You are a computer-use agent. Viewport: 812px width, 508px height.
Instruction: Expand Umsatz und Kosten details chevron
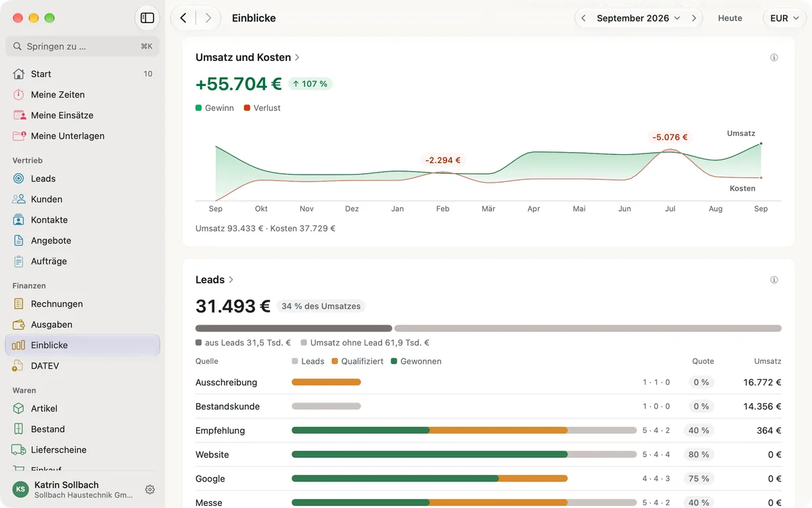(x=297, y=57)
